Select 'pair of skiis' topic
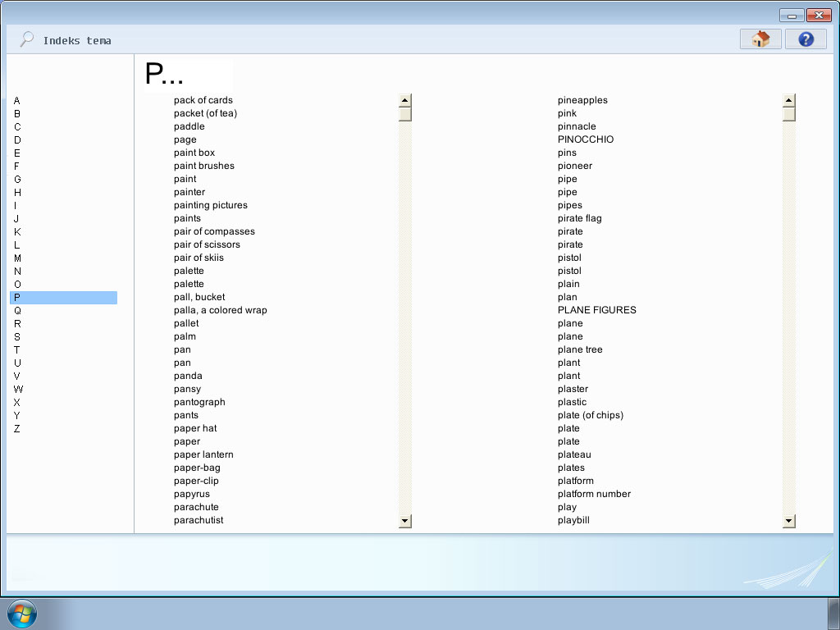This screenshot has width=840, height=630. (x=199, y=258)
